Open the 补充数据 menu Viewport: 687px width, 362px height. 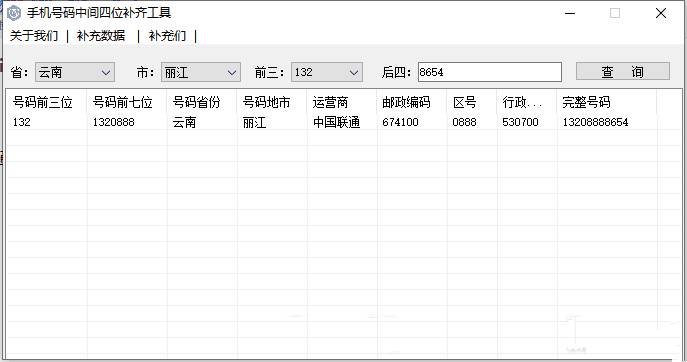click(101, 36)
